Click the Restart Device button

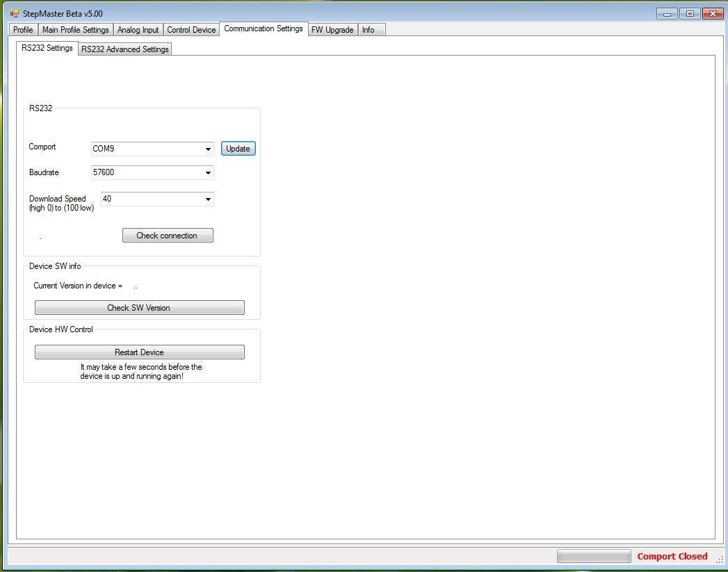tap(139, 352)
